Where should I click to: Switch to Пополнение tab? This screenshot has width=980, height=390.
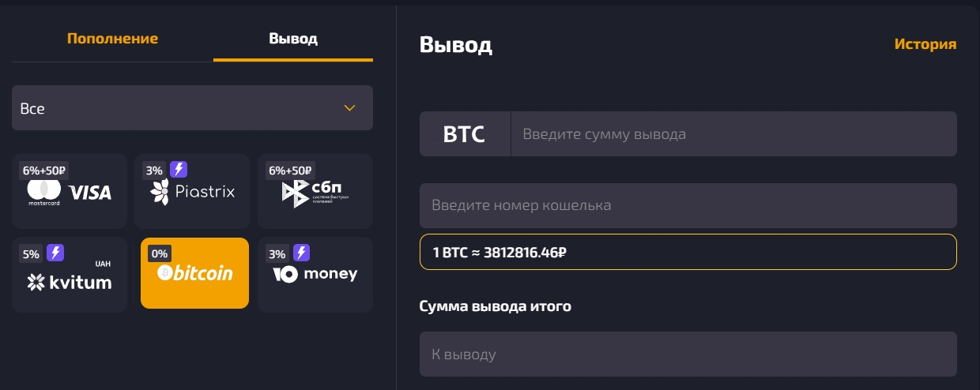[112, 39]
